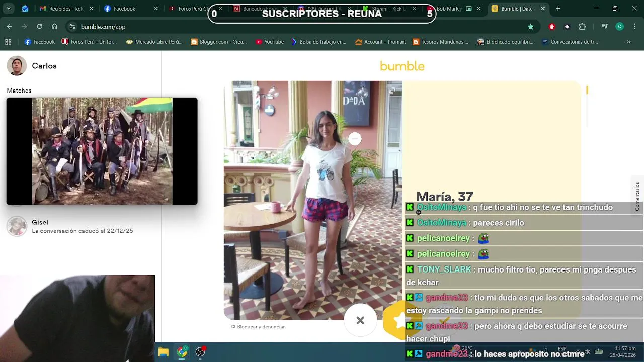This screenshot has width=644, height=362.
Task: Open the media controls icon in toolbar
Action: (605, 27)
